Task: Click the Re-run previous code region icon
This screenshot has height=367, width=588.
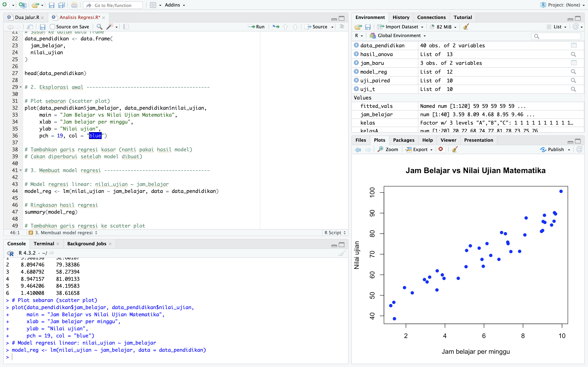Action: (x=276, y=27)
